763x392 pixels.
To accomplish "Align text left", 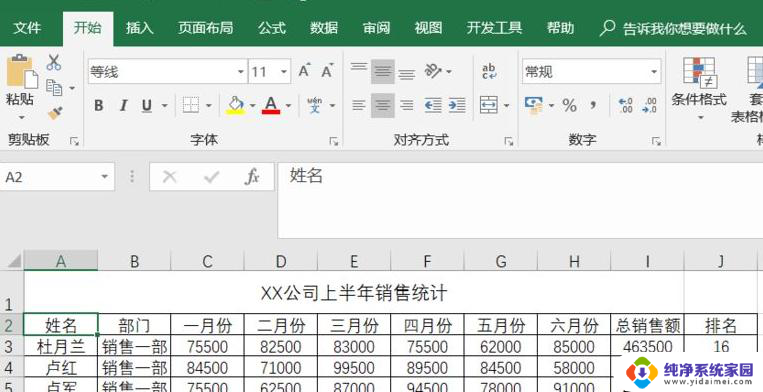I will tap(359, 105).
